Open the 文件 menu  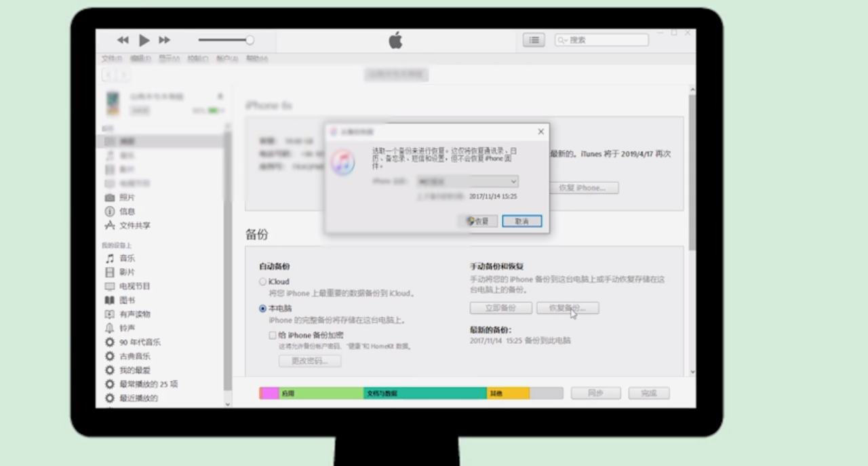[111, 58]
